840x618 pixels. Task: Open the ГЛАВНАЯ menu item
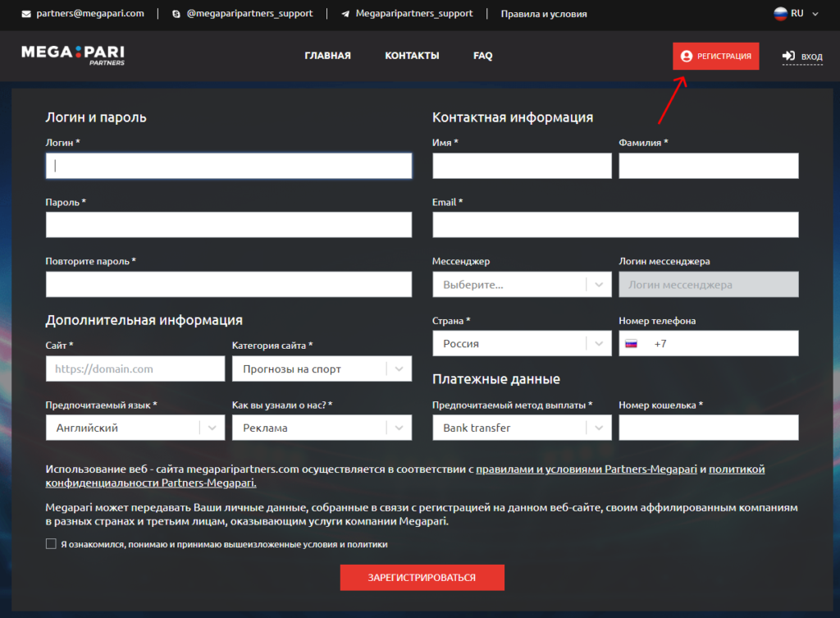click(328, 56)
